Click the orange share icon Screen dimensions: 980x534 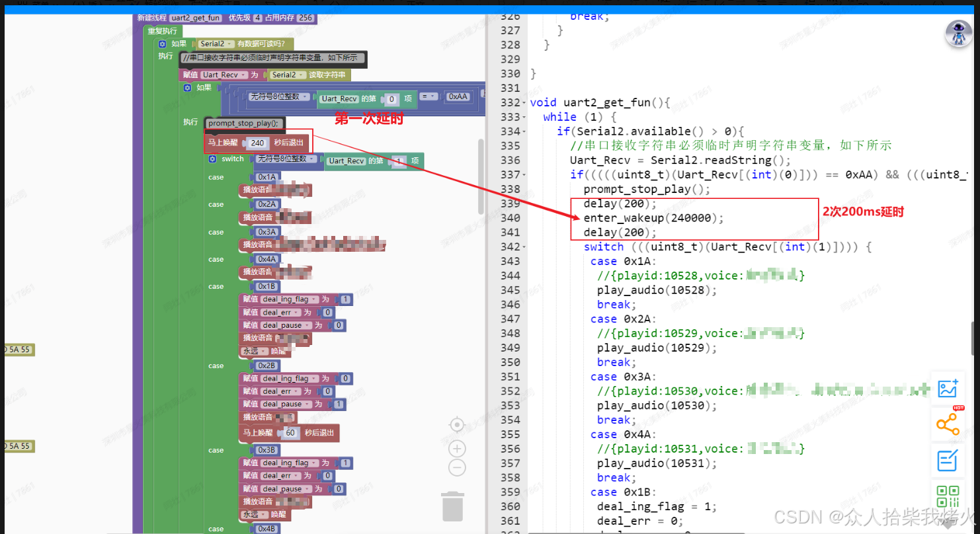[x=948, y=424]
